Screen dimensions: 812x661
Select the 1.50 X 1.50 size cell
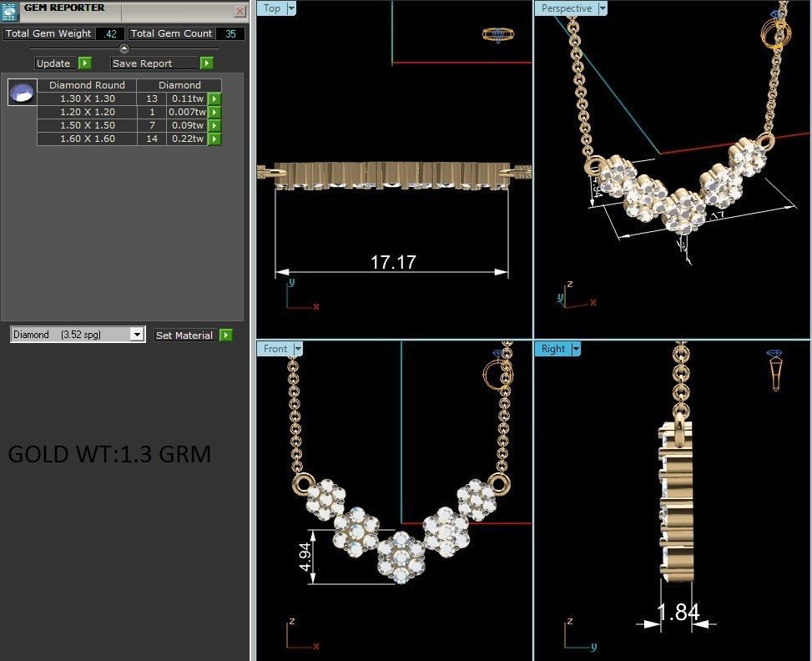coord(87,125)
